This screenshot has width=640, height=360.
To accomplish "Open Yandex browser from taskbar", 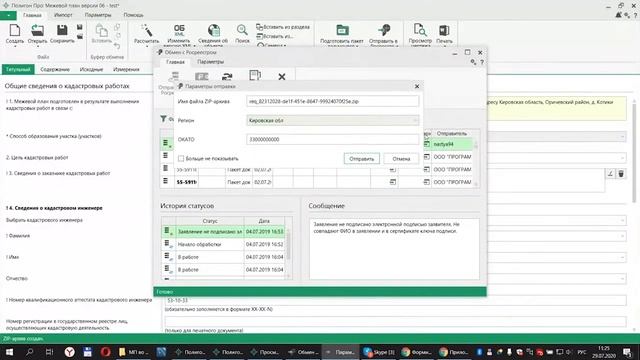I will 70,352.
